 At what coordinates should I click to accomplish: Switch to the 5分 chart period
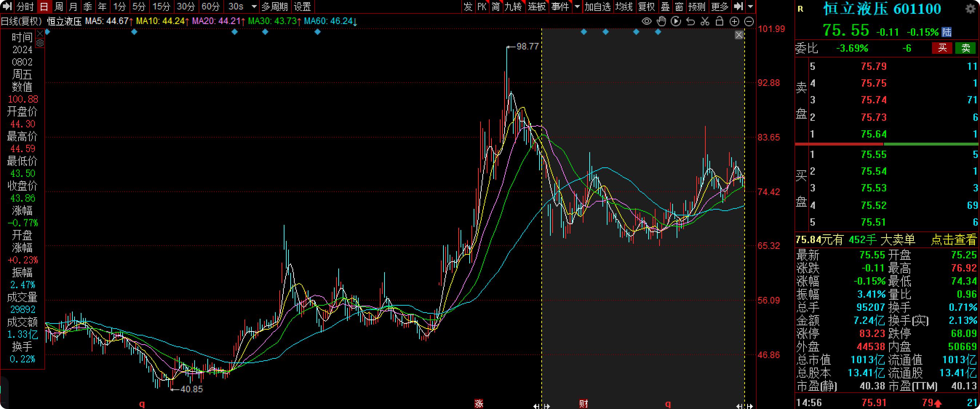coord(139,7)
